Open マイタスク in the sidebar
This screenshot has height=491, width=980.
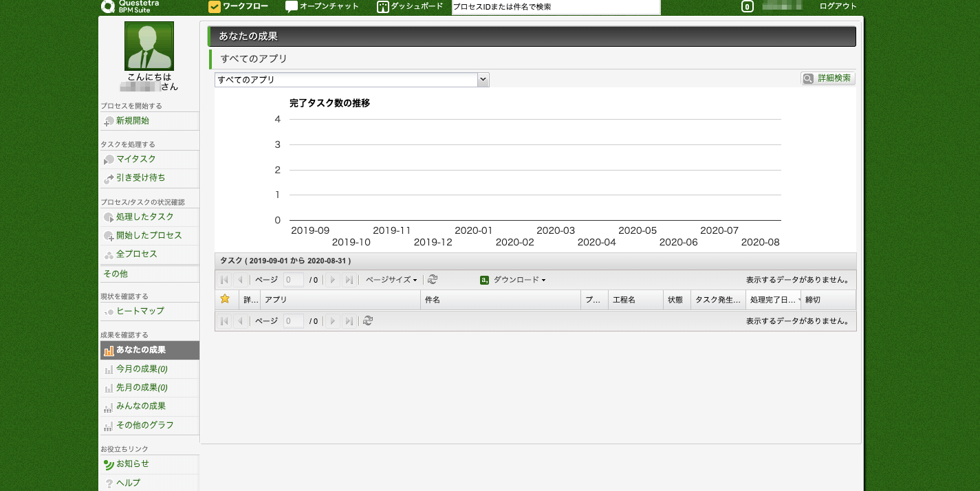coord(136,160)
